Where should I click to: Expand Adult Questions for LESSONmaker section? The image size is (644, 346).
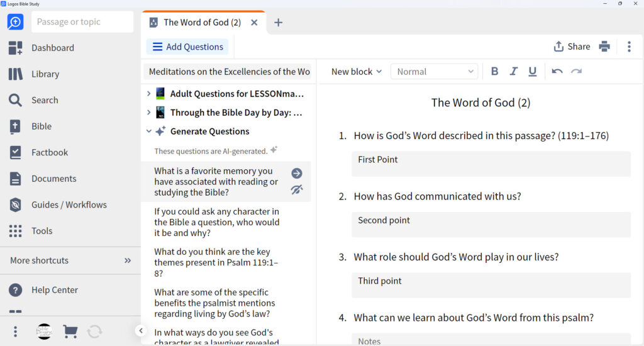click(x=148, y=94)
